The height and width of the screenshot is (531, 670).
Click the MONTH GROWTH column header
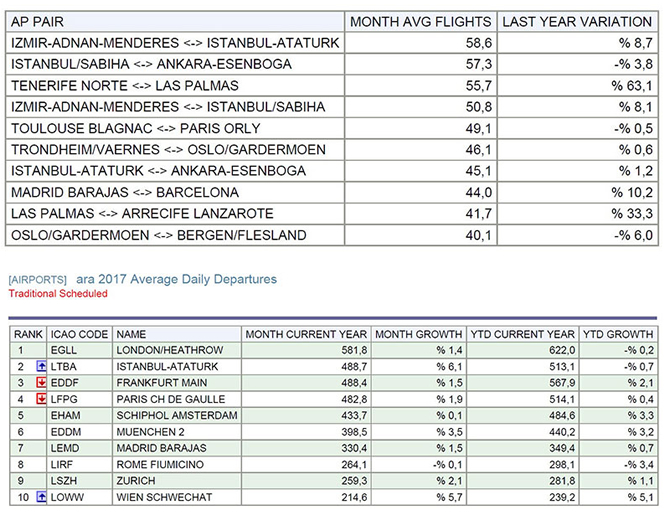coord(418,334)
